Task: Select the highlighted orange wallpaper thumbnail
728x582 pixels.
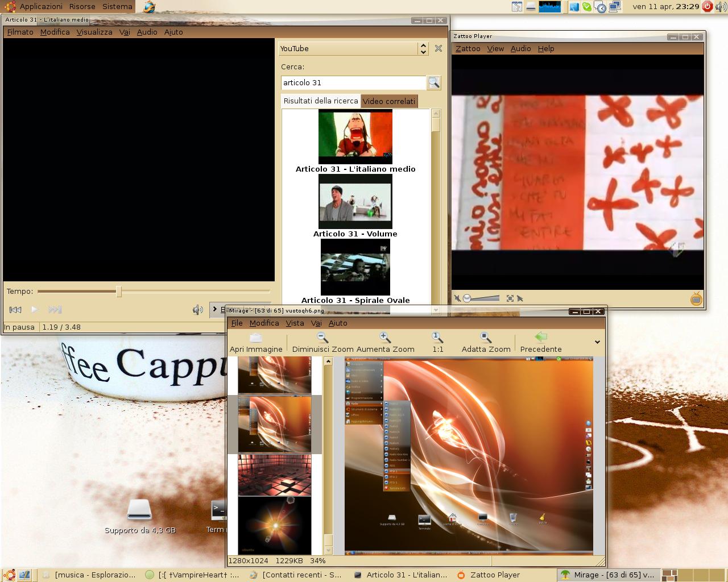Action: point(275,425)
